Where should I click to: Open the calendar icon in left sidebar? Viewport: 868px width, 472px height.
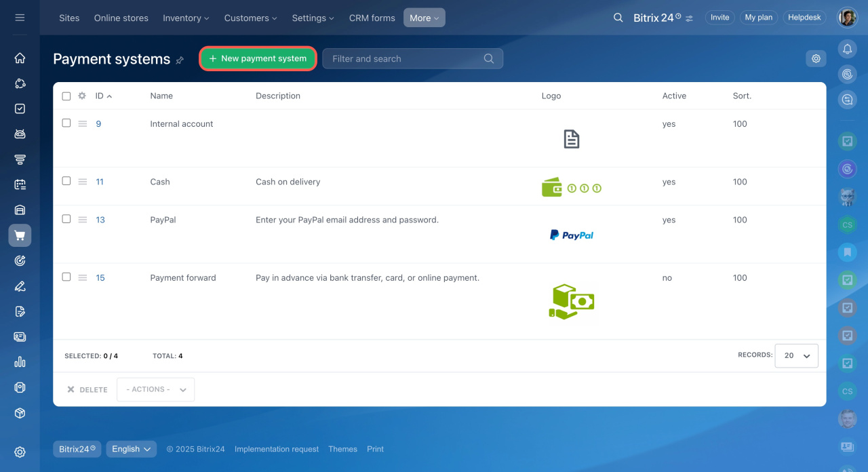20,184
